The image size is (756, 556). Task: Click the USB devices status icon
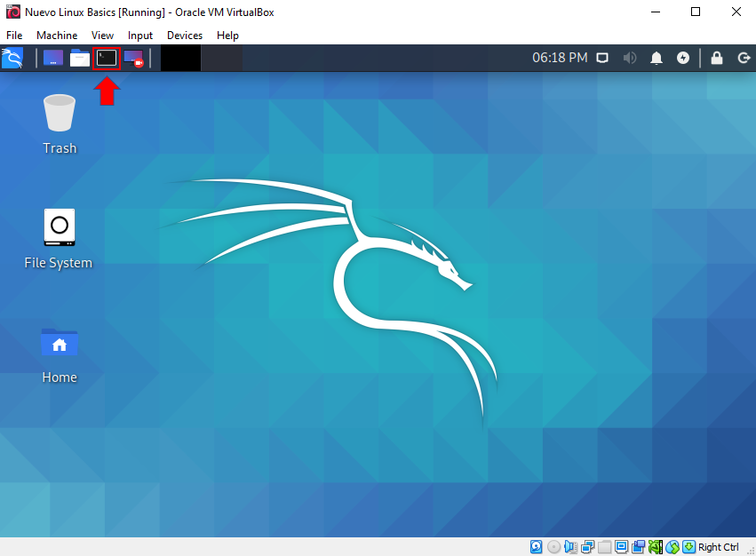click(605, 546)
